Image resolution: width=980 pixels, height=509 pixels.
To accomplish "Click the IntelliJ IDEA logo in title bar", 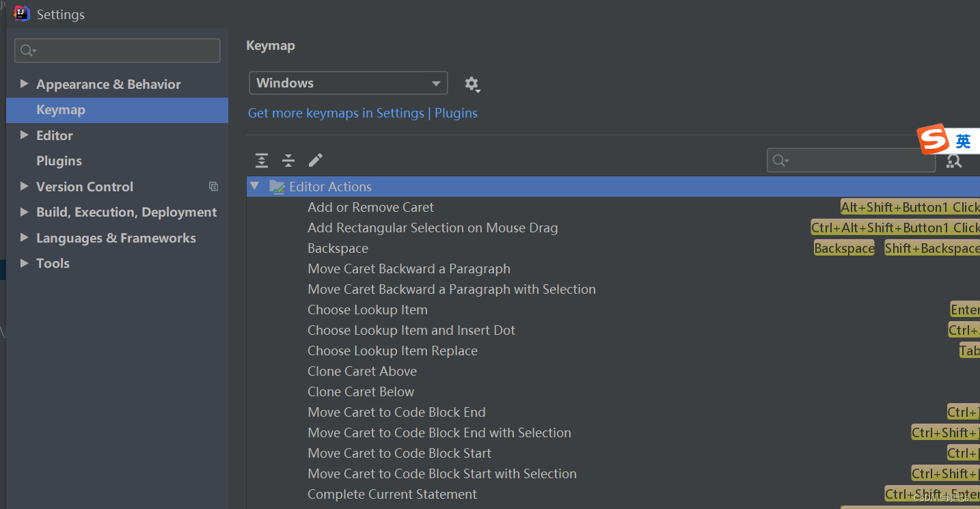I will coord(22,14).
